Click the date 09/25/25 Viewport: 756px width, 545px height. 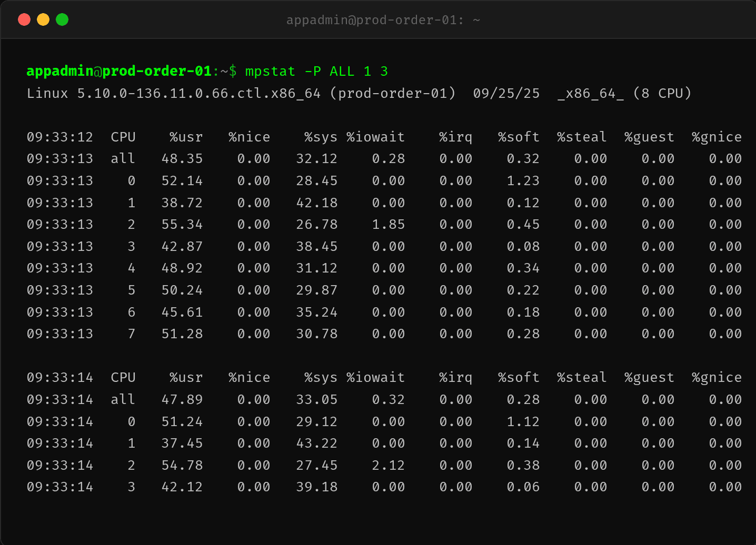pos(506,93)
